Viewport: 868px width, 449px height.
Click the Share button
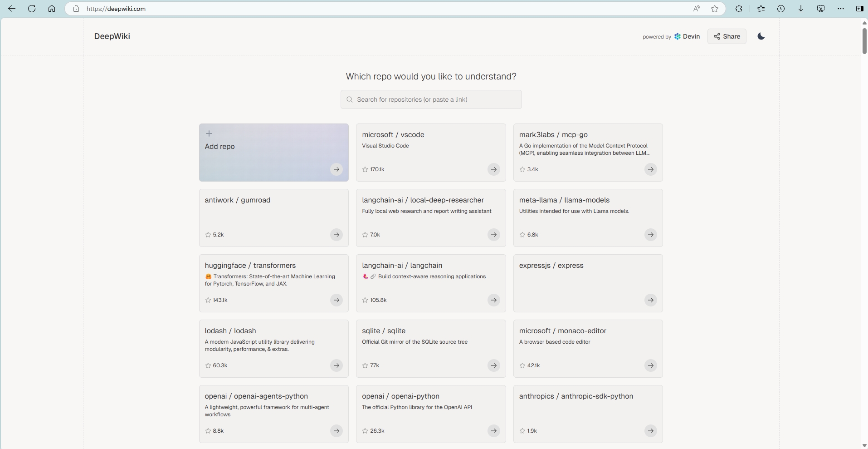coord(727,36)
